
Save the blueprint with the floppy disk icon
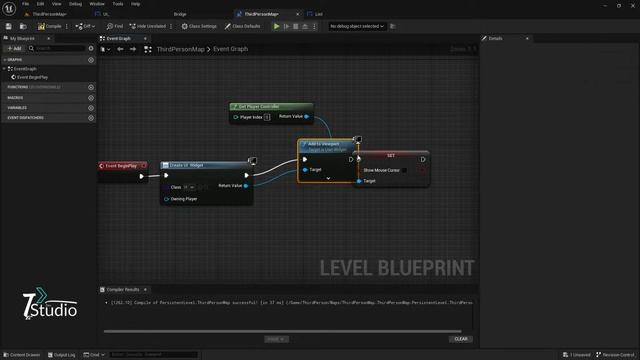9,26
